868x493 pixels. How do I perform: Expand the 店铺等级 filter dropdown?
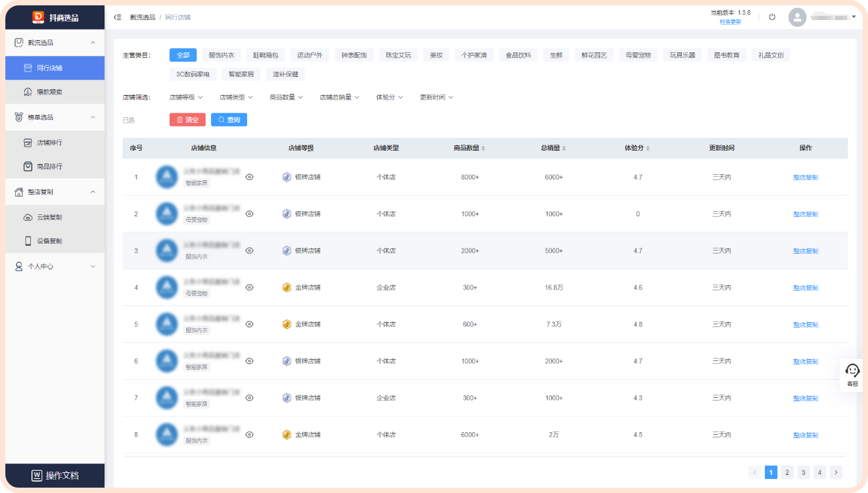pyautogui.click(x=186, y=97)
